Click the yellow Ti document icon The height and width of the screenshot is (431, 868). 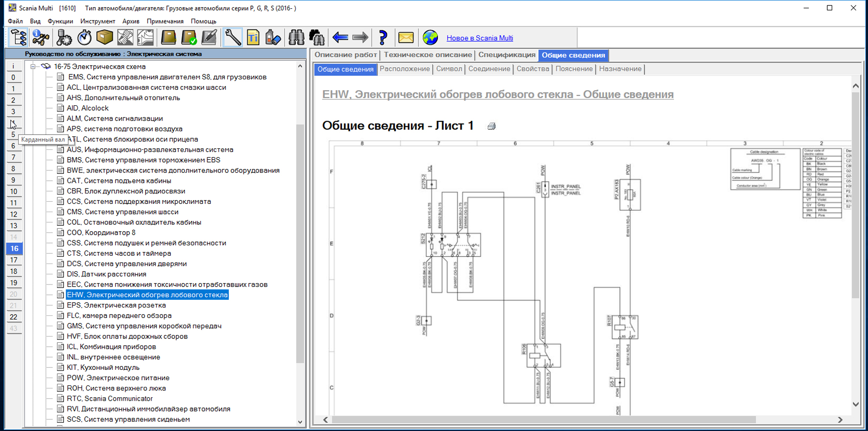(x=253, y=38)
